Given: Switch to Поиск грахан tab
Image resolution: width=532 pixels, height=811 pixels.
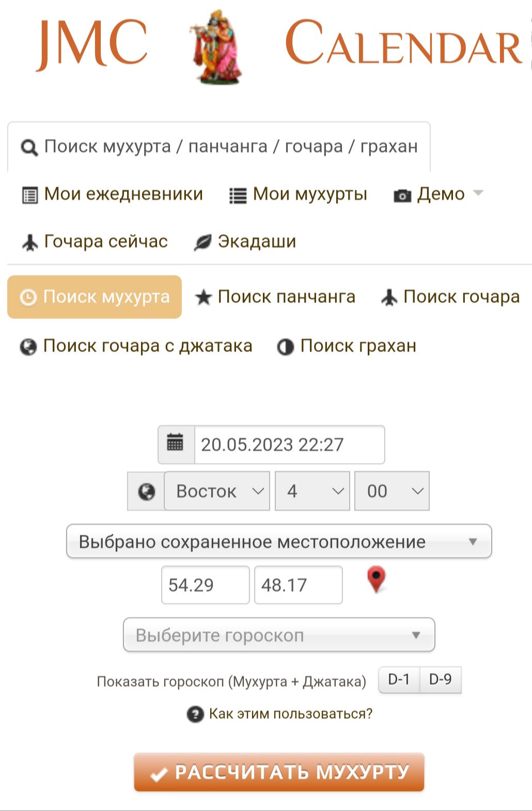Looking at the screenshot, I should 347,346.
